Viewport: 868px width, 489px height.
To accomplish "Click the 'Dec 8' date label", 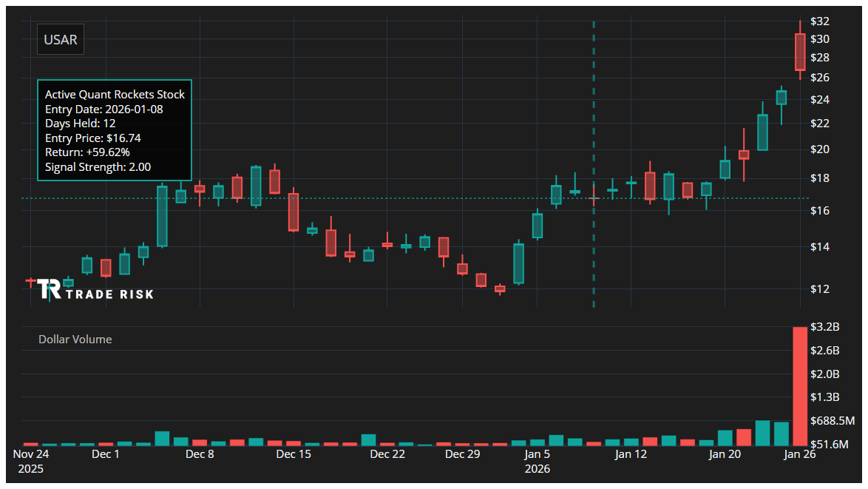I will (x=200, y=454).
